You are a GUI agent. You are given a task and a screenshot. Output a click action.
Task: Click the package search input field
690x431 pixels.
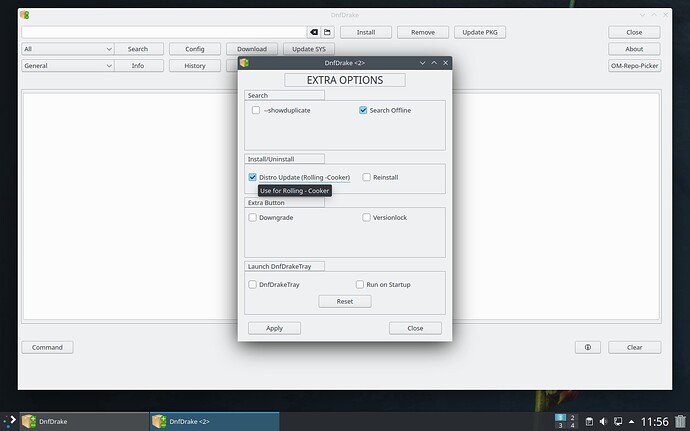point(164,32)
